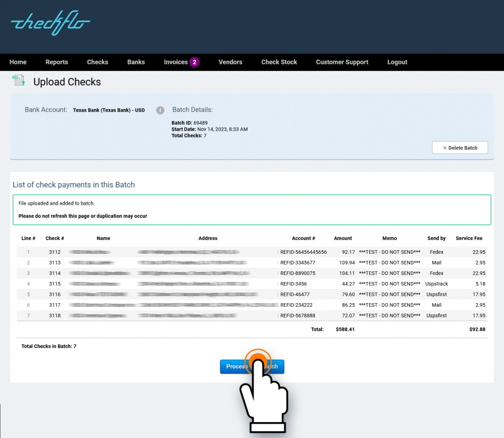The width and height of the screenshot is (504, 438).
Task: Click the Memo field for Check #3118
Action: (x=389, y=316)
